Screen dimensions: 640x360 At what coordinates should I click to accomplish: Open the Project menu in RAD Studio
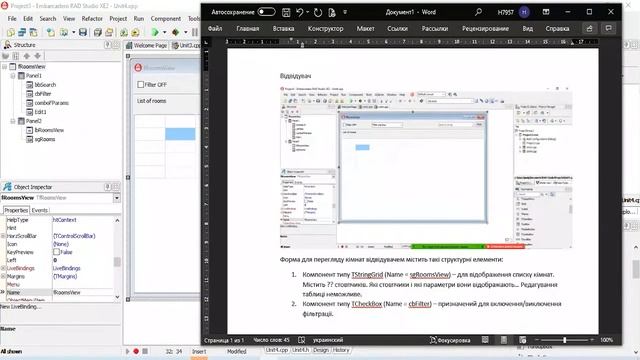pos(118,19)
